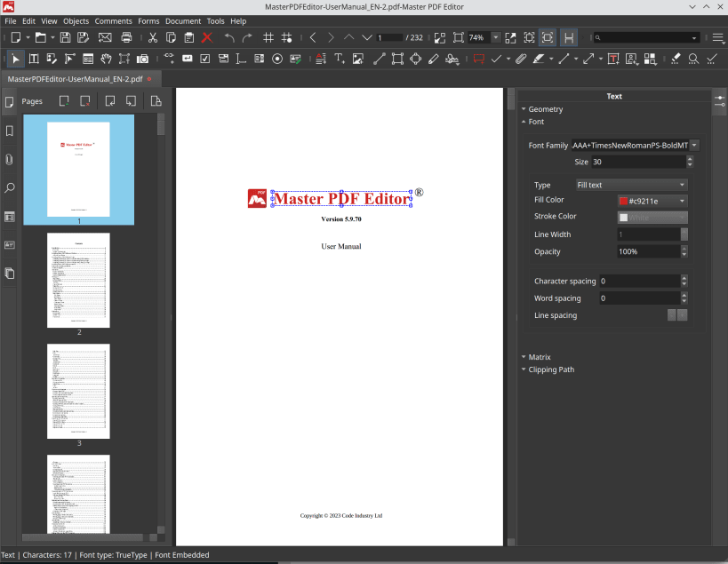Open the Forms menu
Image resolution: width=728 pixels, height=564 pixels.
click(x=148, y=20)
